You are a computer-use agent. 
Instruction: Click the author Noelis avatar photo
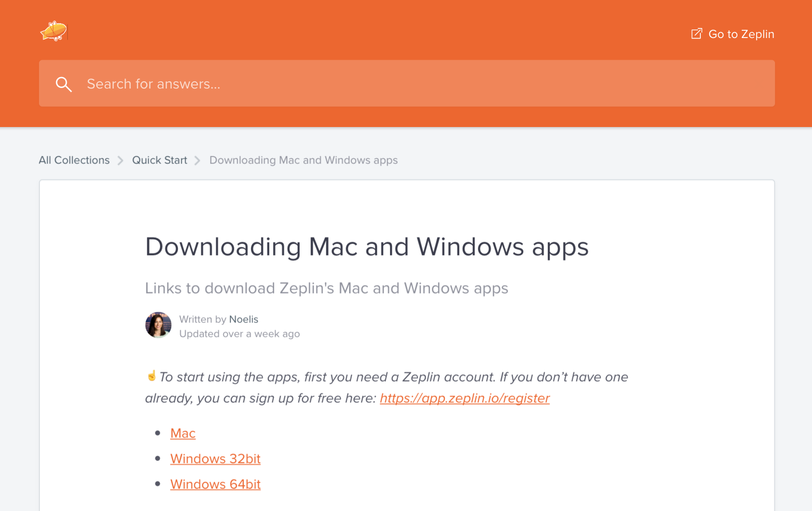(x=158, y=325)
